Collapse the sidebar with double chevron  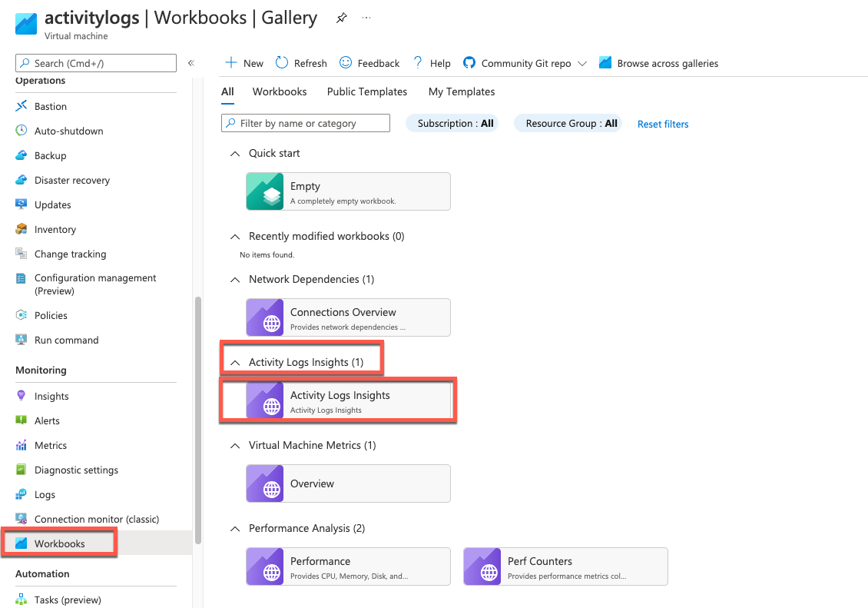(191, 63)
